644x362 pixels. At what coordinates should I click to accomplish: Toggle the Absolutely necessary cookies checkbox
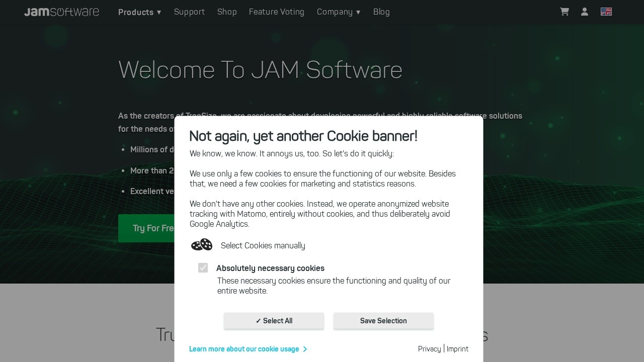203,268
